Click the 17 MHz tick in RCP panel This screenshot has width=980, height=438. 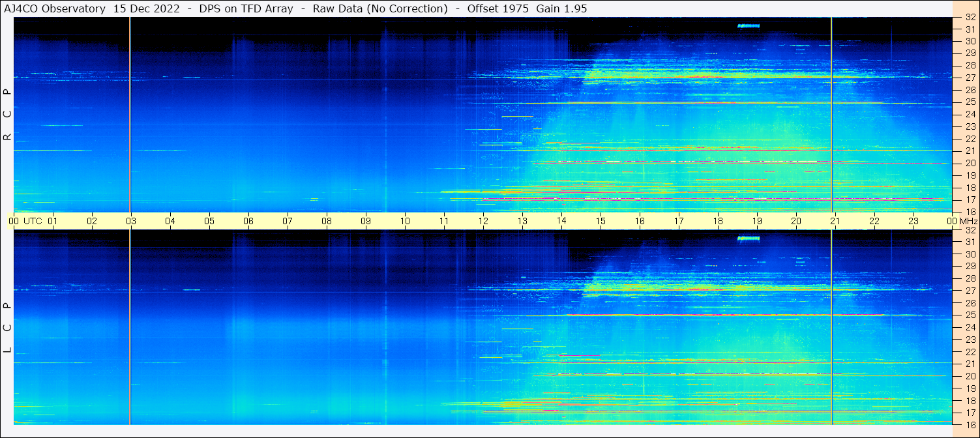click(970, 199)
